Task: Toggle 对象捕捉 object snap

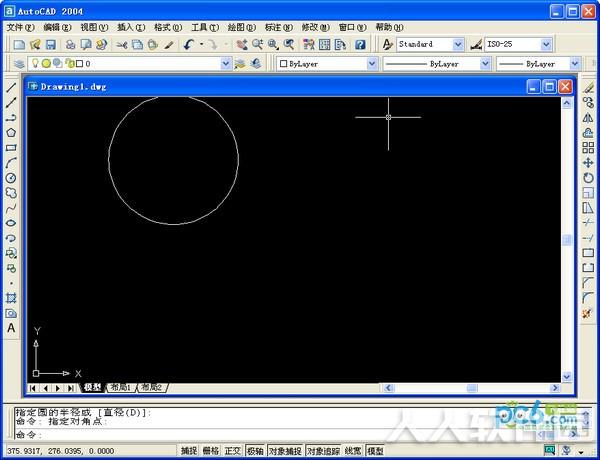Action: 285,451
